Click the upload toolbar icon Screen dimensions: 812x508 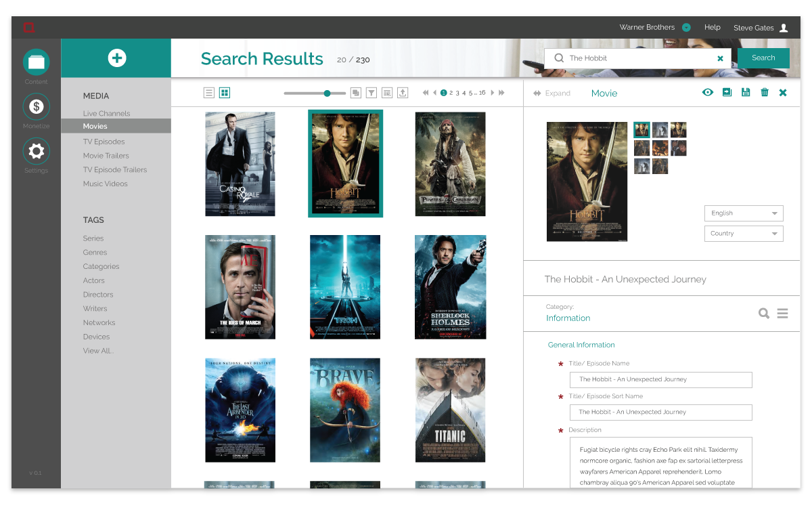403,93
